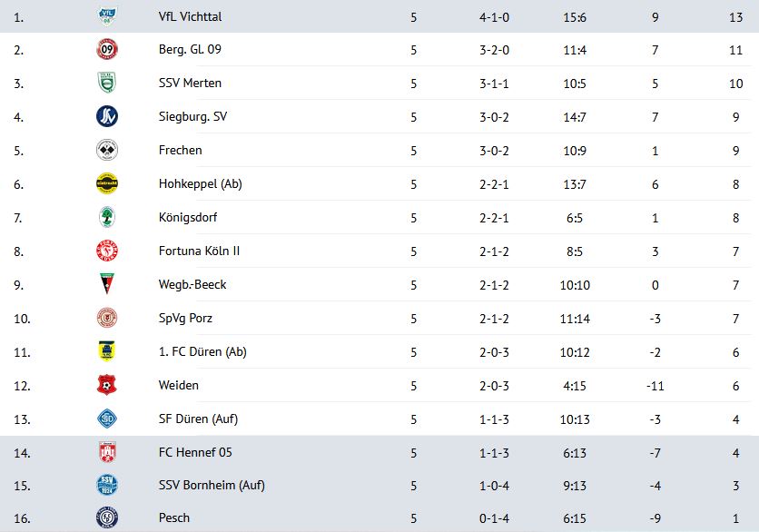Click the VfL Vichttal club crest
Viewport: 759px width, 532px height.
[107, 16]
